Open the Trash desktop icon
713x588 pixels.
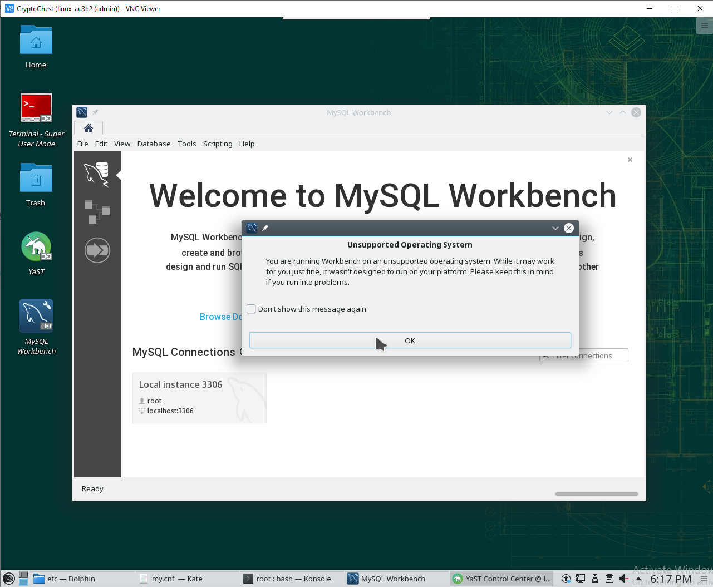point(36,178)
